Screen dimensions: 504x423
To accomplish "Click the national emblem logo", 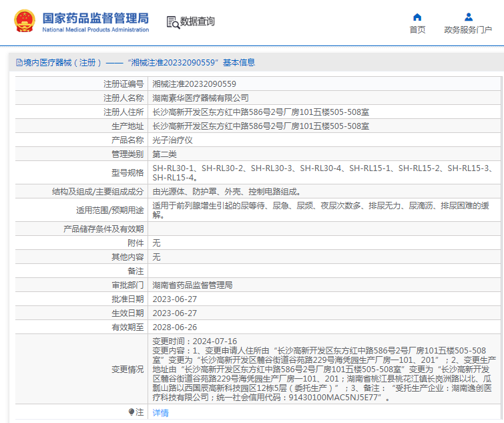I will 25,21.
